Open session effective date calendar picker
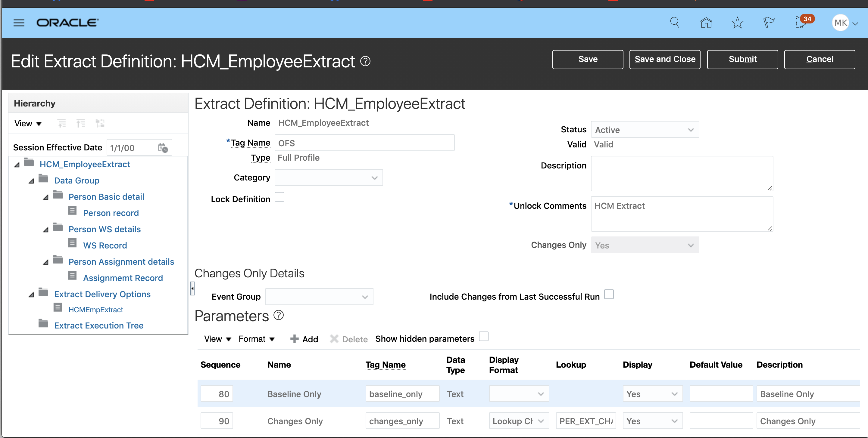 click(x=163, y=148)
